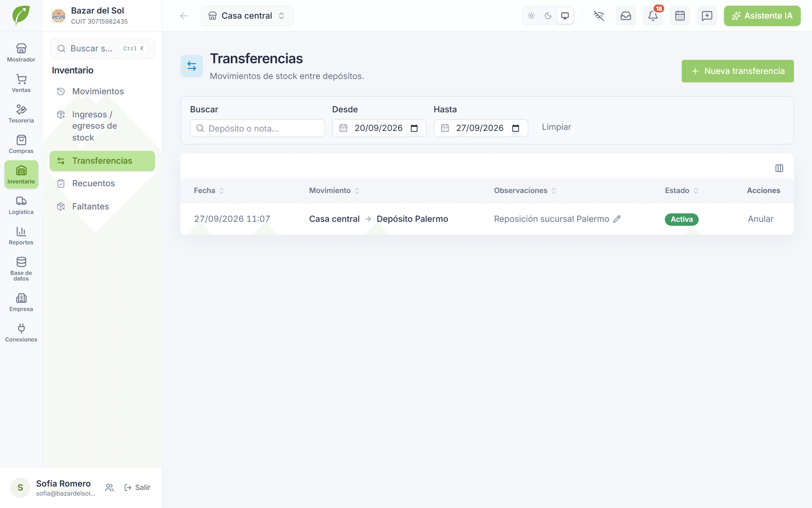Open Conexiones module
The image size is (812, 508).
[x=21, y=333]
